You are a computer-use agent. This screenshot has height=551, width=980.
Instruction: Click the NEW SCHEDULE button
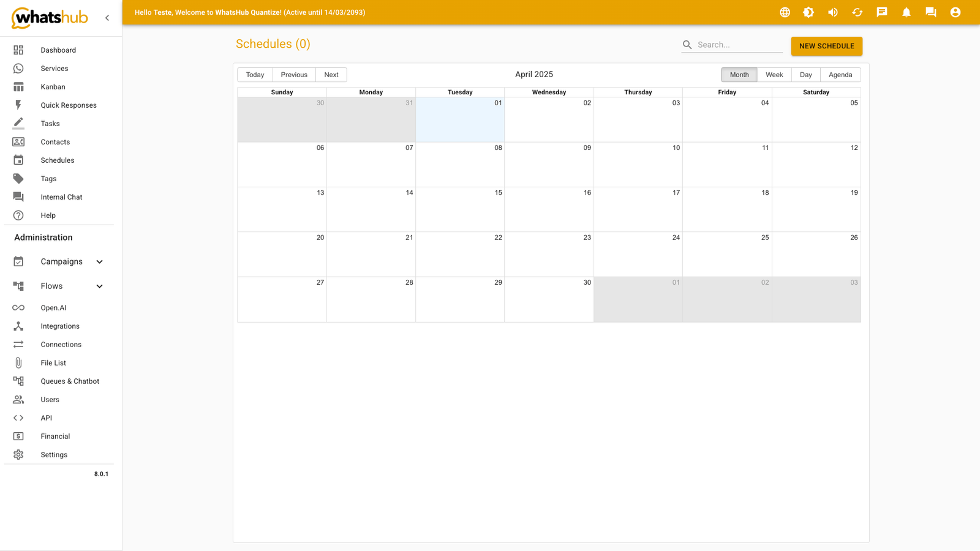tap(826, 46)
